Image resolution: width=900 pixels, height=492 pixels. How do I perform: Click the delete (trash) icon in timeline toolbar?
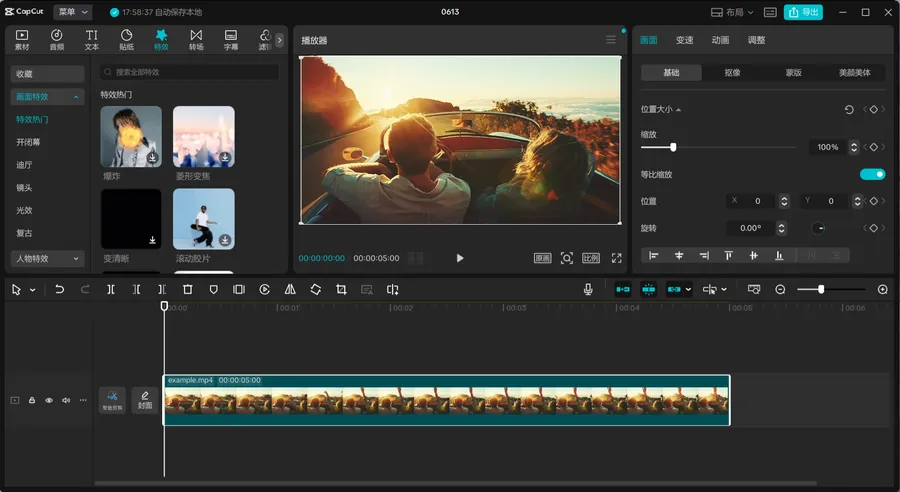(x=187, y=289)
